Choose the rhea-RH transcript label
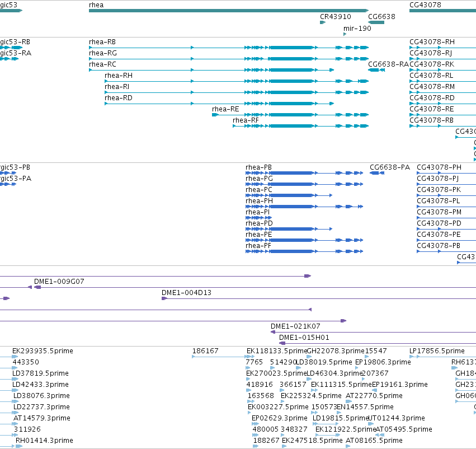 pyautogui.click(x=119, y=76)
